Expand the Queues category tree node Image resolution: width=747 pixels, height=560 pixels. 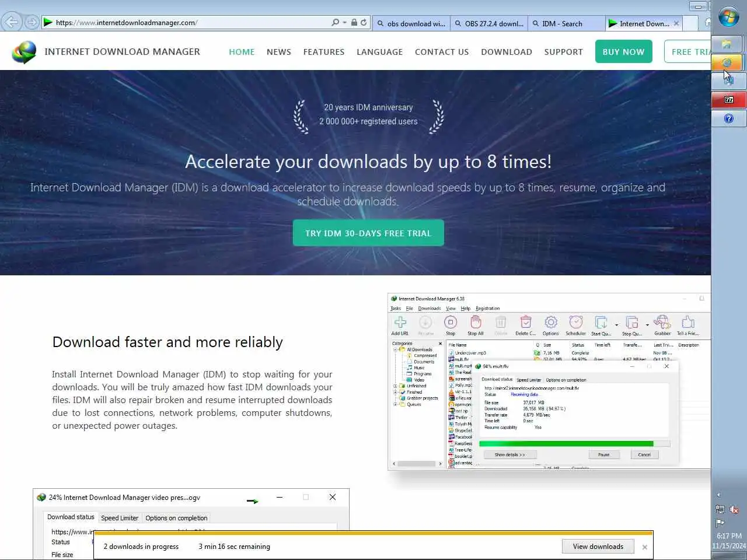point(395,404)
